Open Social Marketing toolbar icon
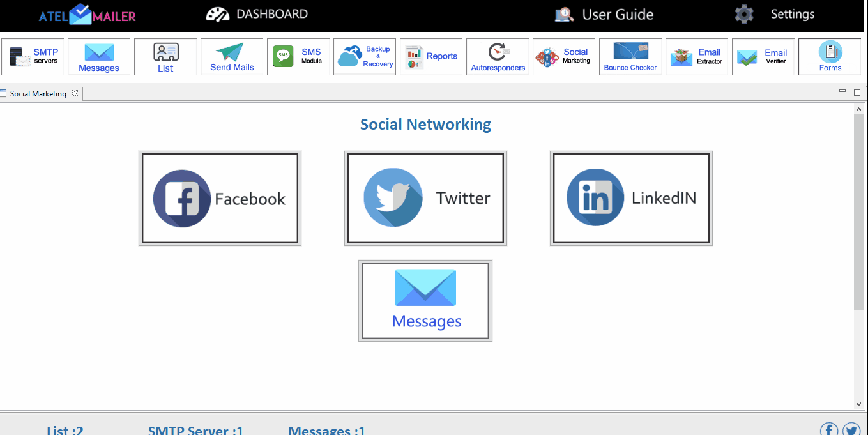Image resolution: width=868 pixels, height=435 pixels. tap(564, 57)
